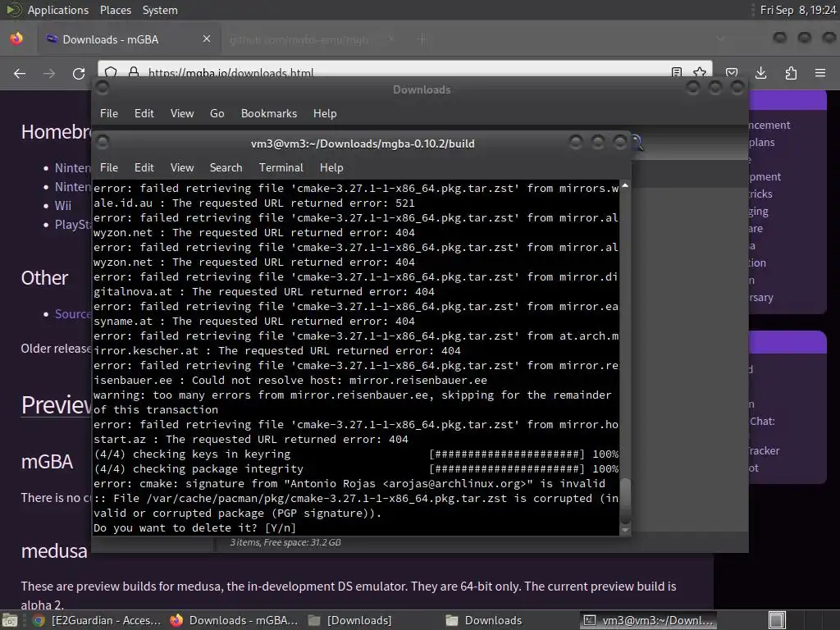
Task: Open the Firefox downloads panel
Action: [760, 73]
